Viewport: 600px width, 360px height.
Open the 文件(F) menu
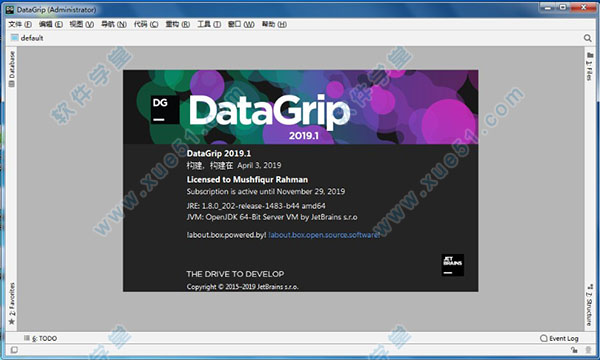click(20, 24)
